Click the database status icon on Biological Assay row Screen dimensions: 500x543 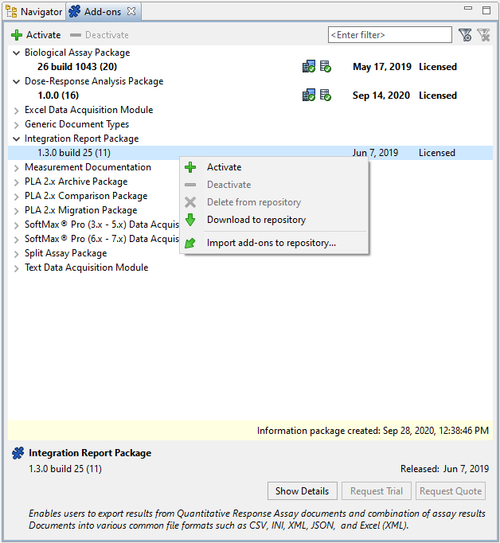click(325, 66)
